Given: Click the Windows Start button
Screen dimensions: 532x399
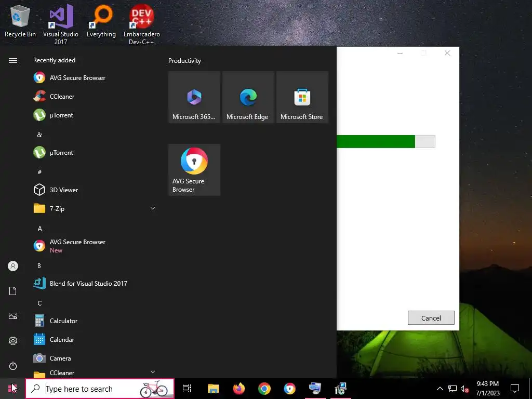Looking at the screenshot, I should pos(12,389).
